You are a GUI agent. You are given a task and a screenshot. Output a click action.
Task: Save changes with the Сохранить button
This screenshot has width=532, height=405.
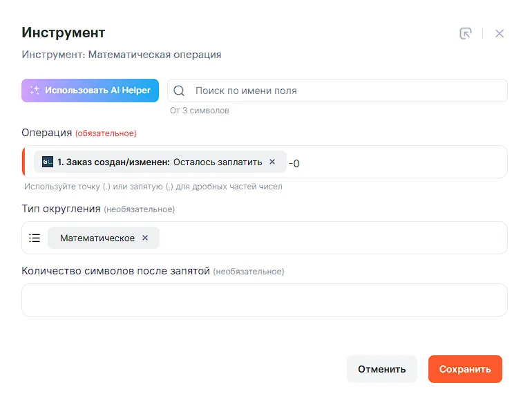click(x=465, y=369)
